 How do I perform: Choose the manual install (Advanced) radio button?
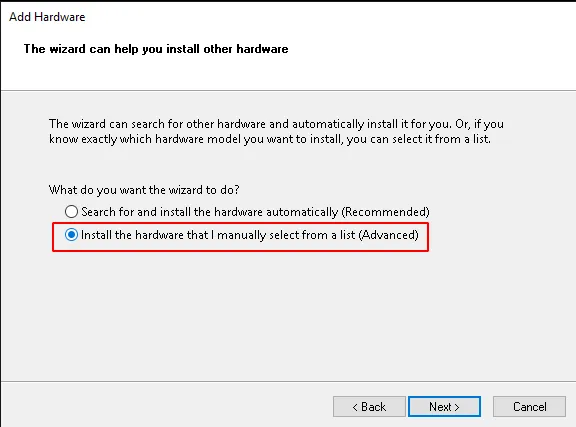(71, 234)
